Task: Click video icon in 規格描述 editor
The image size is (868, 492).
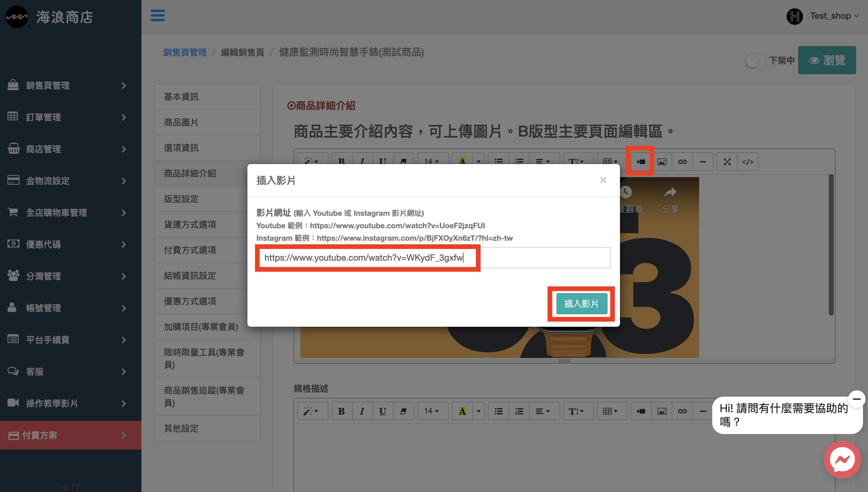Action: pyautogui.click(x=641, y=411)
